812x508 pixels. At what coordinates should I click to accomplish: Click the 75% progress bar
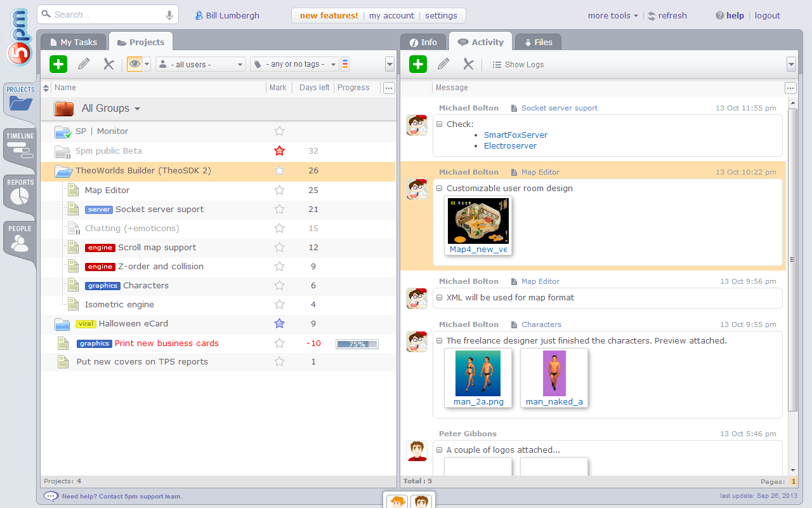(x=357, y=344)
